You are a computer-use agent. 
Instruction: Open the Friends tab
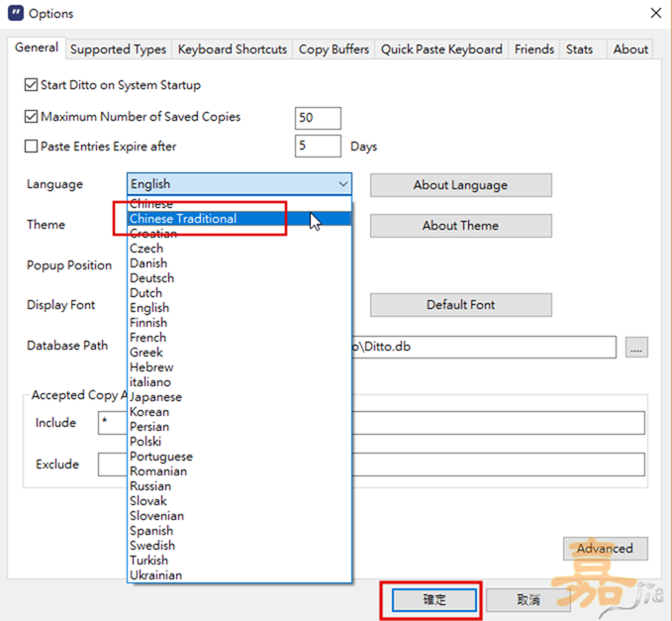(534, 50)
